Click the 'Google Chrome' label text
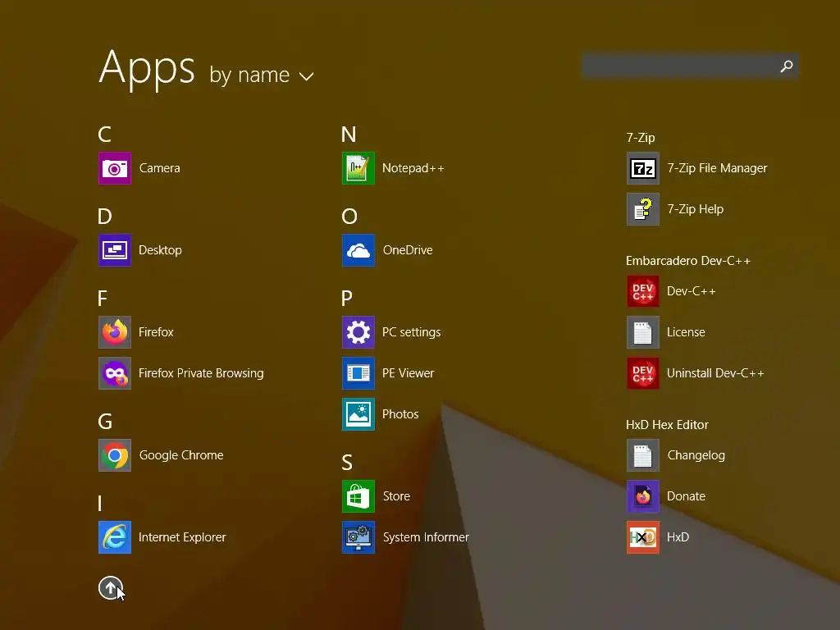Screen dimensions: 840x630 181,455
